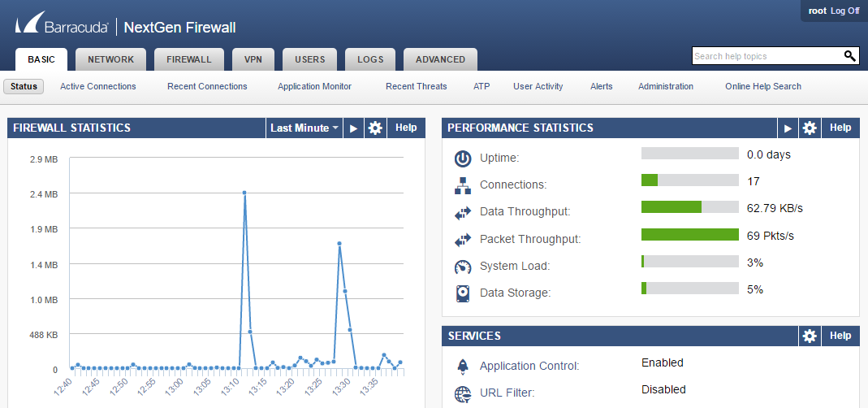This screenshot has height=408, width=868.
Task: Click the Application Control Enabled status
Action: 662,363
